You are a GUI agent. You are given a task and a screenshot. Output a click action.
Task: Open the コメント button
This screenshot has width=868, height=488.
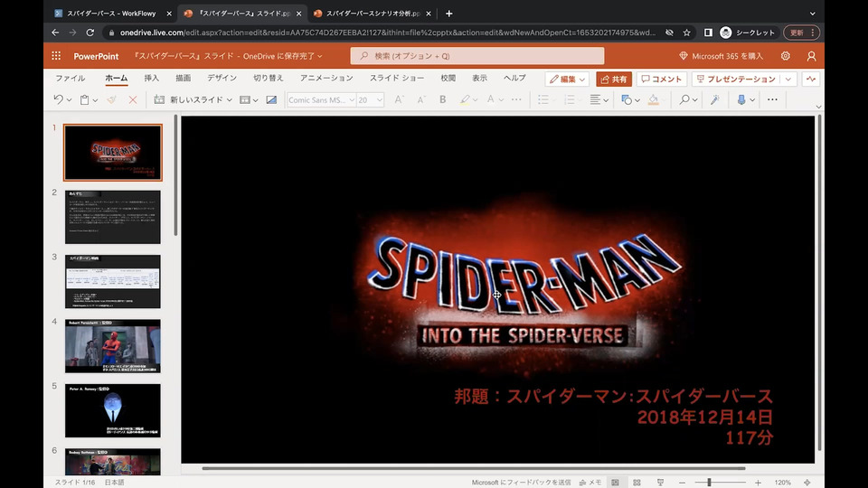pyautogui.click(x=662, y=80)
